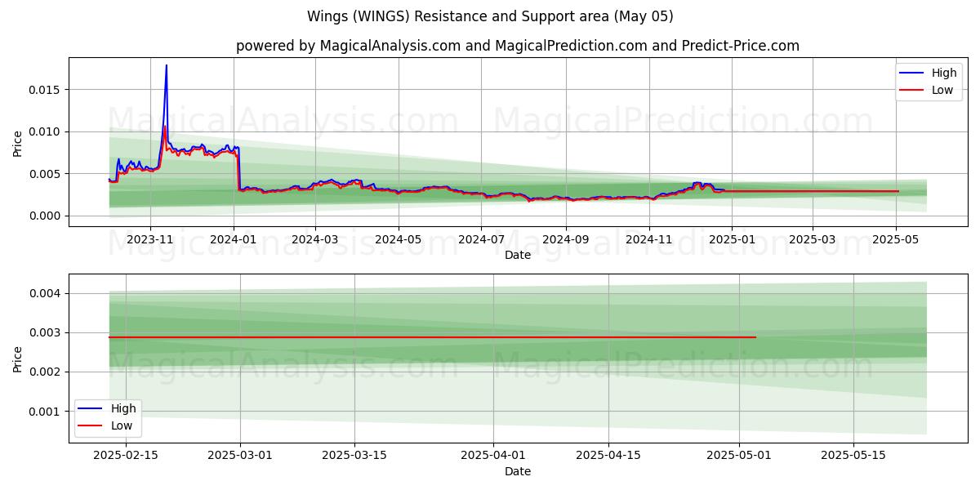Image resolution: width=980 pixels, height=490 pixels.
Task: Click the 2025-01 date tick label
Action: (732, 239)
